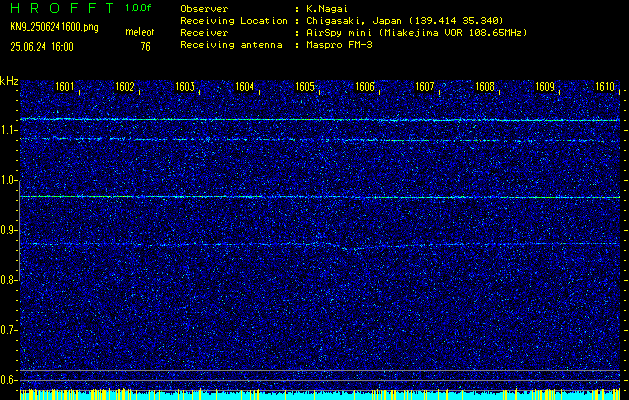Image resolution: width=629 pixels, height=400 pixels.
Task: Select the antenna name Maspro FM-3
Action: coord(339,45)
